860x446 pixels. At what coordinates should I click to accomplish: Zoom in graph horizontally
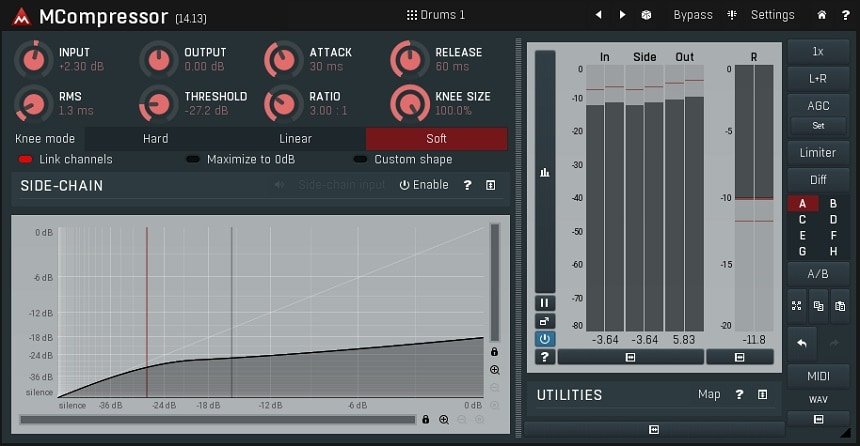coord(444,420)
